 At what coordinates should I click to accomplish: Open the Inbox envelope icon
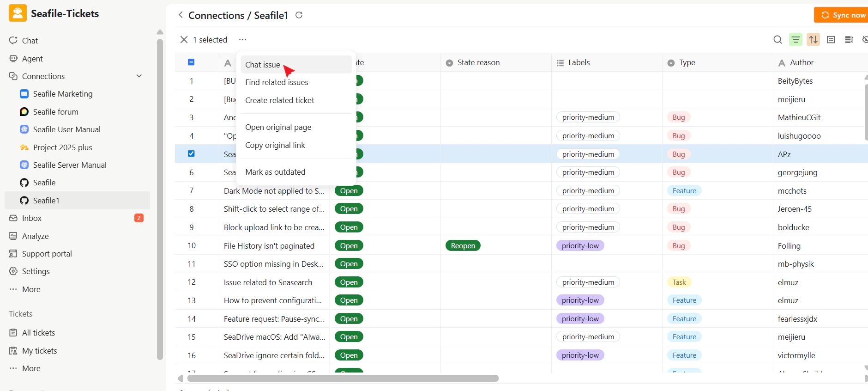13,218
